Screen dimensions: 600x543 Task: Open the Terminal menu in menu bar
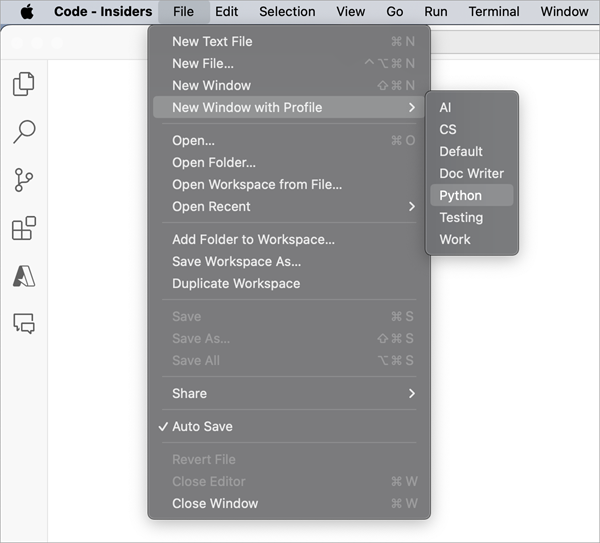(x=494, y=12)
